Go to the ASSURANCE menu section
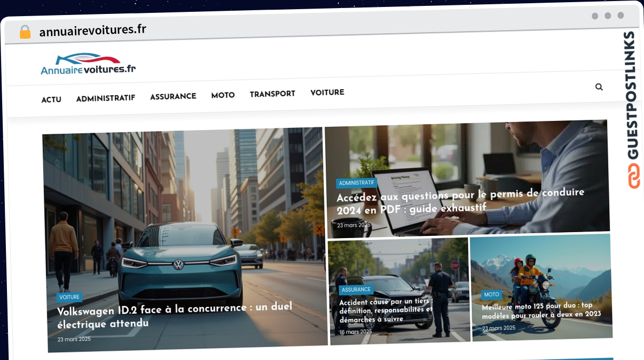This screenshot has height=360, width=644. [173, 96]
